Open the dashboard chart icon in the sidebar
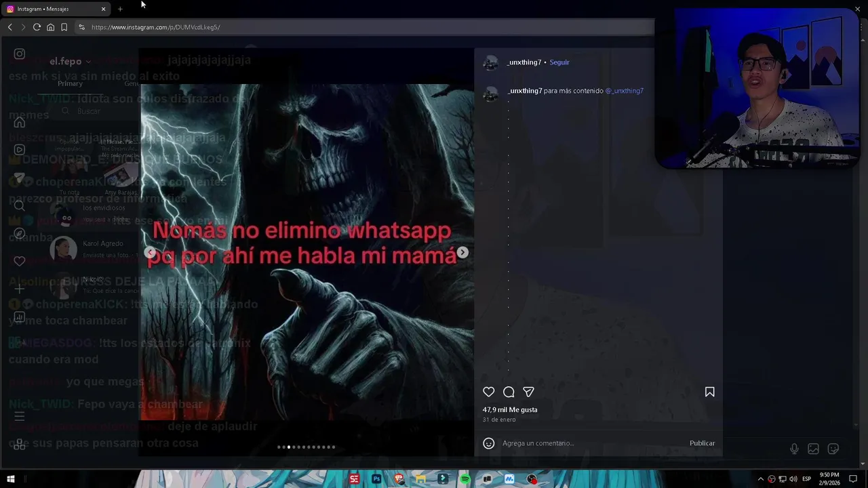 pyautogui.click(x=20, y=317)
